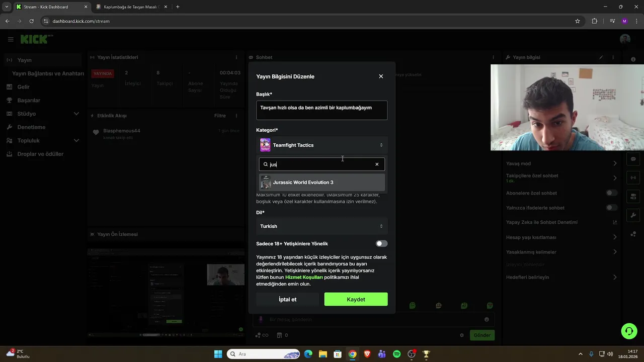The image size is (644, 362).
Task: Click the Yayın Ön İzlemesi preview thumbnail
Action: pyautogui.click(x=166, y=292)
